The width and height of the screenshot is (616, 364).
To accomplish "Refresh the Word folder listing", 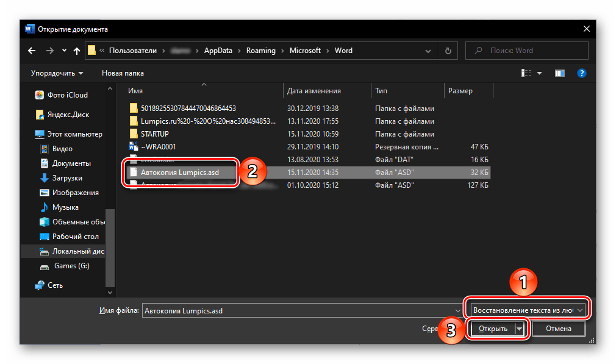I will 448,51.
